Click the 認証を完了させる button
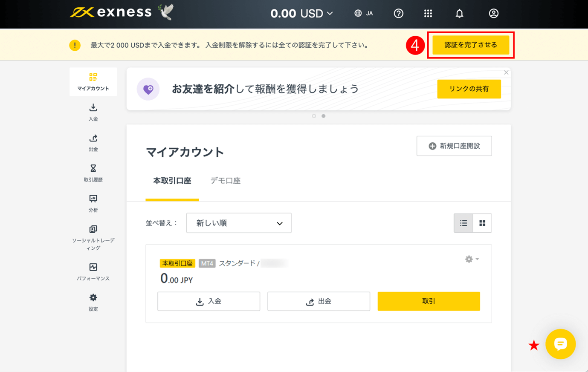Screen dimensions: 588x372 pos(470,45)
